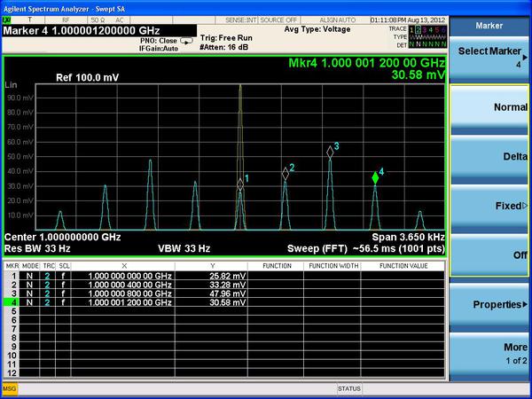
Task: Click the Span 3.650 kHz label
Action: click(x=408, y=238)
